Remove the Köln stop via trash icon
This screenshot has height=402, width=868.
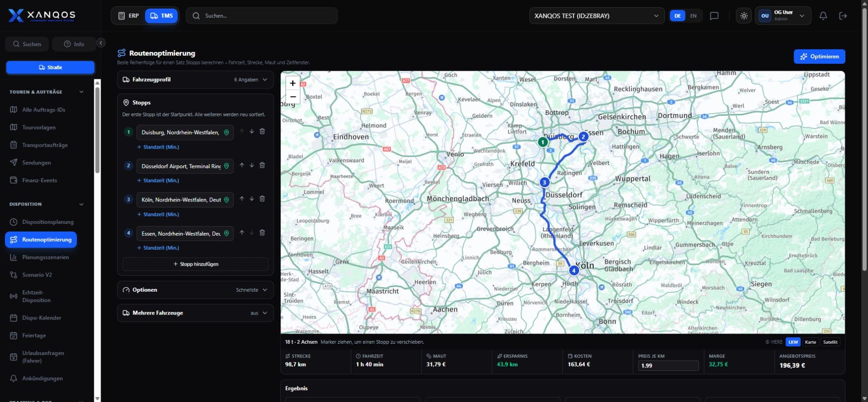point(262,199)
